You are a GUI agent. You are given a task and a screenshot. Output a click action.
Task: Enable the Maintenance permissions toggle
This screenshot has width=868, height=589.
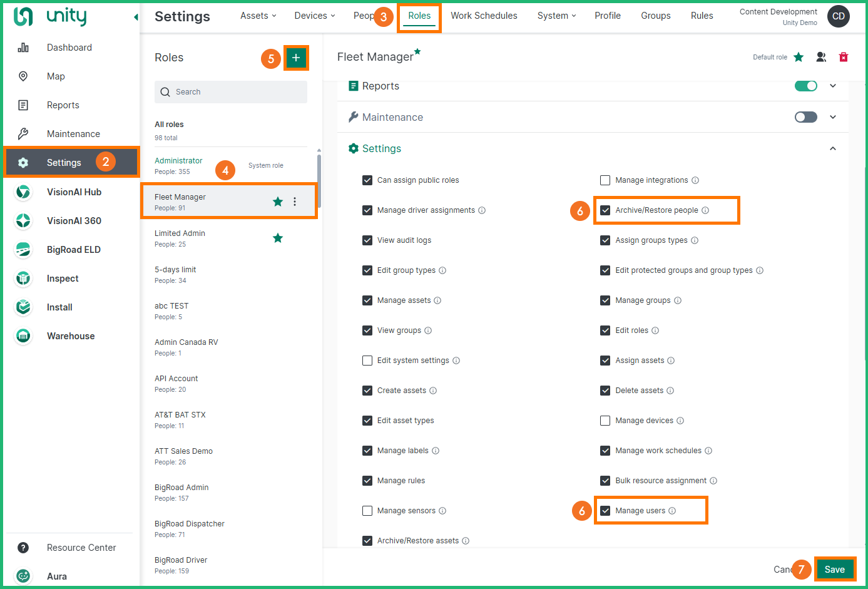point(805,117)
